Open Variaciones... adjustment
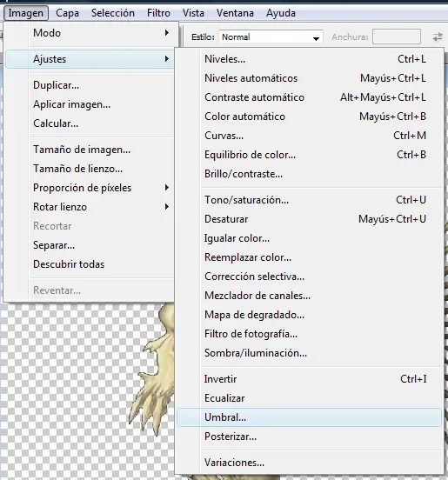This screenshot has height=480, width=448. (x=310, y=463)
